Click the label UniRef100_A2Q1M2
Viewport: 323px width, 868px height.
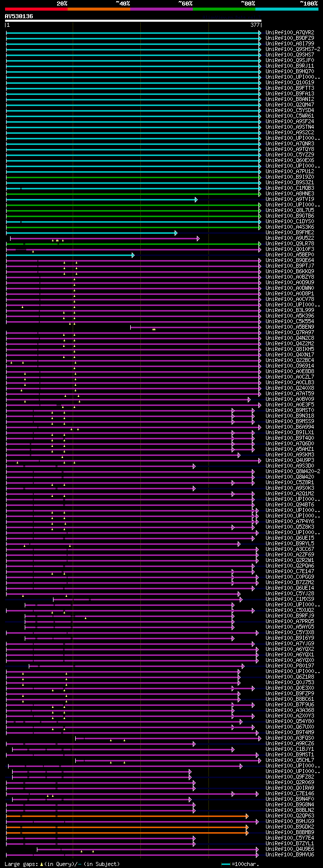(290, 493)
